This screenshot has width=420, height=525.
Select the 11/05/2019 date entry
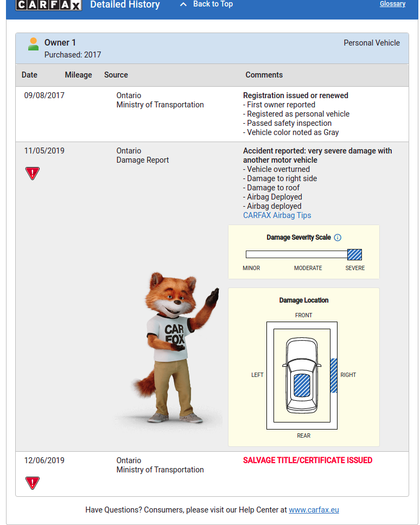coord(44,151)
